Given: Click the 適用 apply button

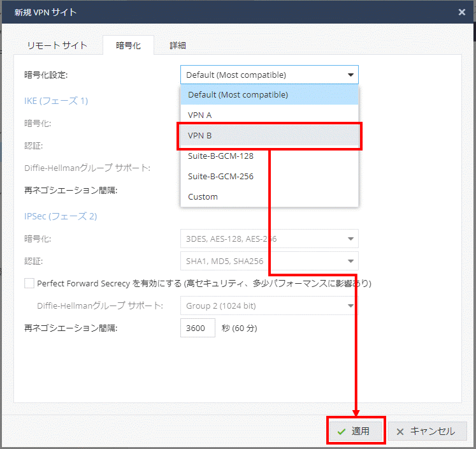Looking at the screenshot, I should pos(356,431).
